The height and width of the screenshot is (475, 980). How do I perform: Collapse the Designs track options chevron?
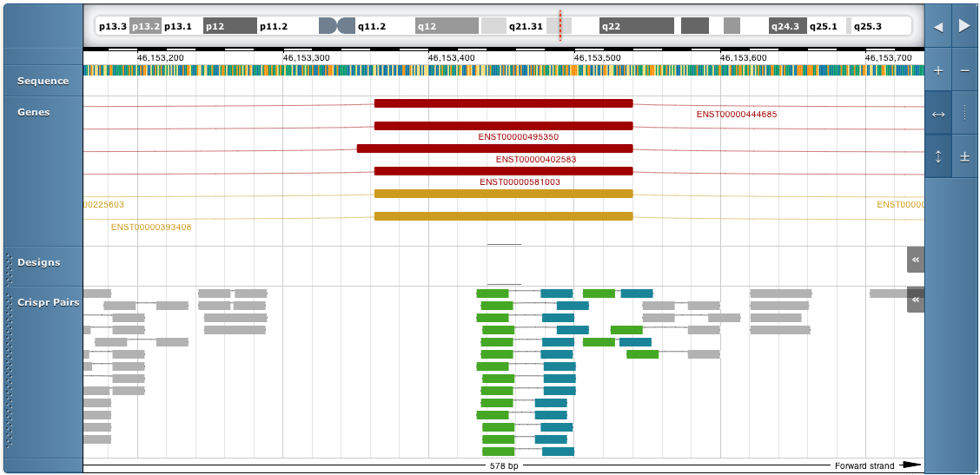point(915,259)
